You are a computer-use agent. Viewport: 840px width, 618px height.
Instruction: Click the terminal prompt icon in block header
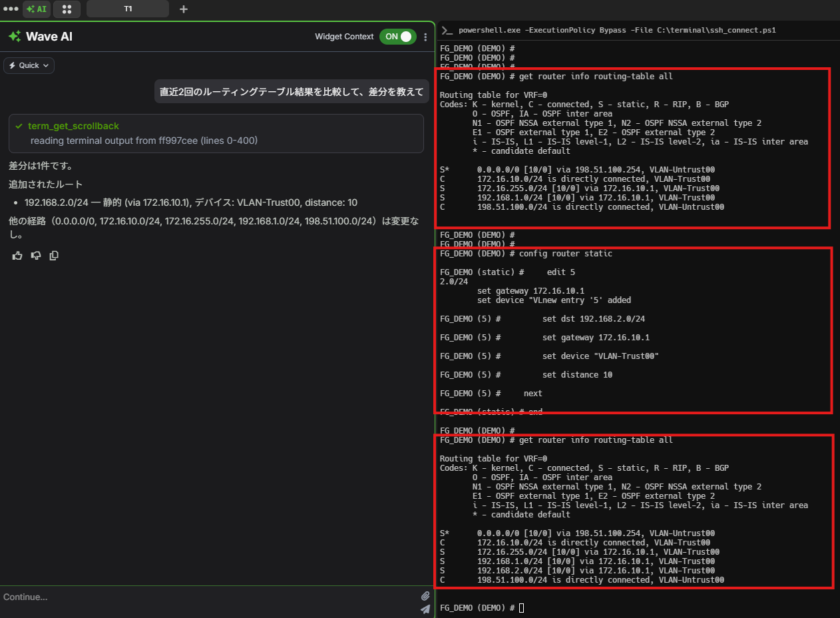click(447, 31)
